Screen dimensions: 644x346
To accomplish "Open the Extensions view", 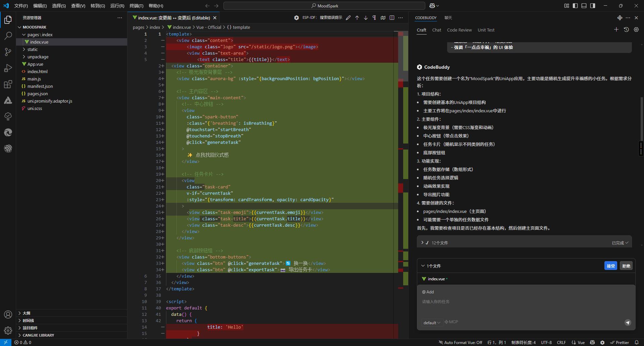I will pos(8,84).
